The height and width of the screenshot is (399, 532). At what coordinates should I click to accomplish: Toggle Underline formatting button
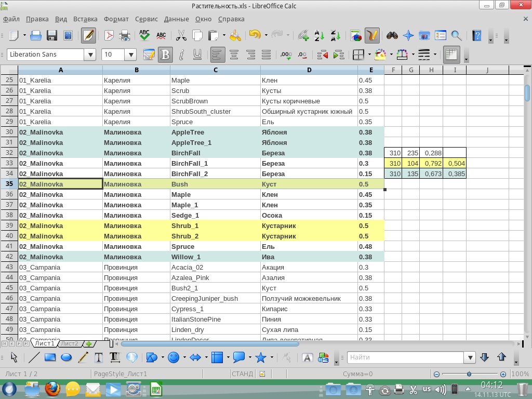pyautogui.click(x=197, y=55)
